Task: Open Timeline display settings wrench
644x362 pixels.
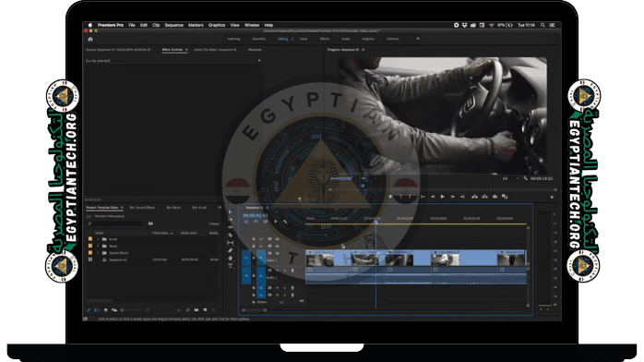Action: tap(285, 222)
